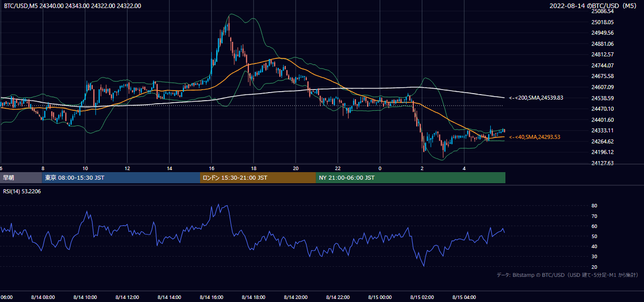Click RSI scale value 60
The image size is (644, 302).
(x=595, y=226)
